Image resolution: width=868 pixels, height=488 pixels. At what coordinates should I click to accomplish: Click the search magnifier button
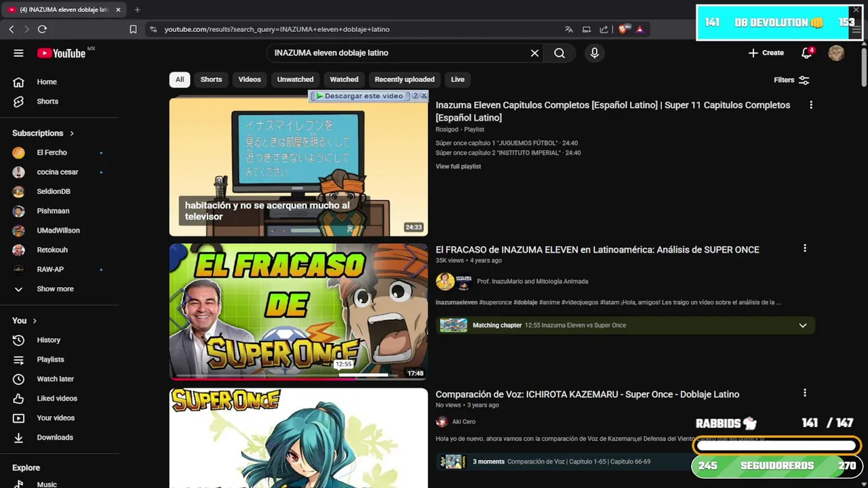point(559,53)
